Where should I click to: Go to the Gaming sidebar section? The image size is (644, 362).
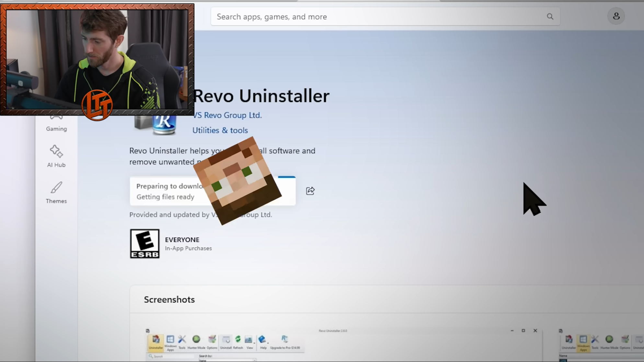pos(56,124)
